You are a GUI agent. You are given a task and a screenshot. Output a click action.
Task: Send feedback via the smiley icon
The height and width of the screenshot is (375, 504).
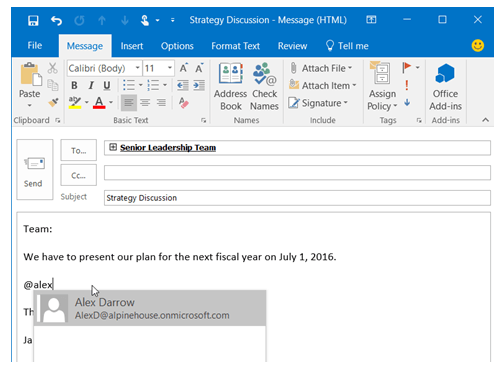click(x=478, y=45)
